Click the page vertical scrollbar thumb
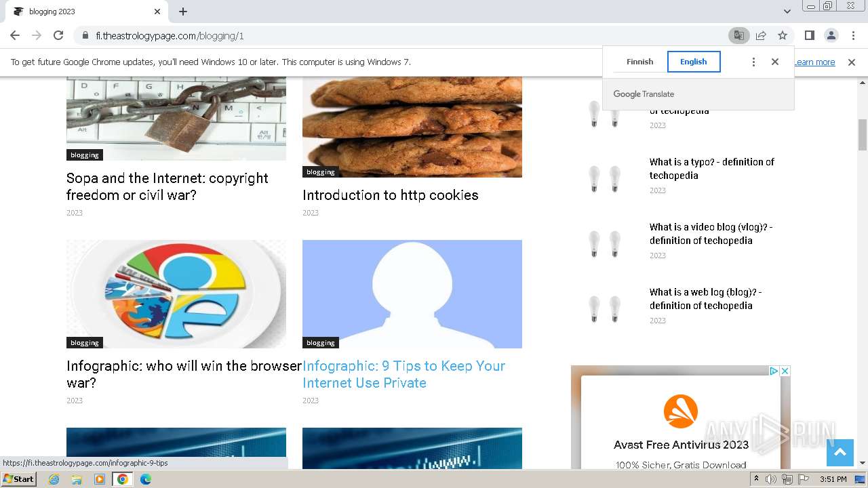This screenshot has height=488, width=868. pos(863,134)
